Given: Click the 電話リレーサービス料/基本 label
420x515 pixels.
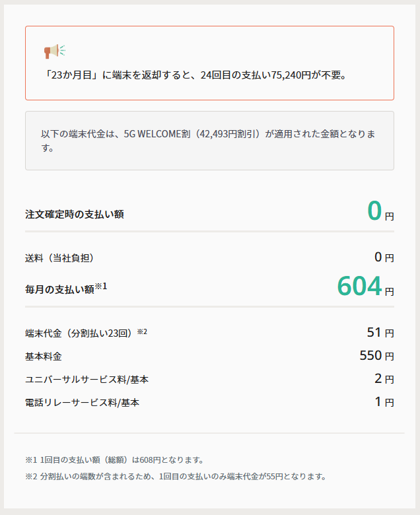Looking at the screenshot, I should pos(83,402).
